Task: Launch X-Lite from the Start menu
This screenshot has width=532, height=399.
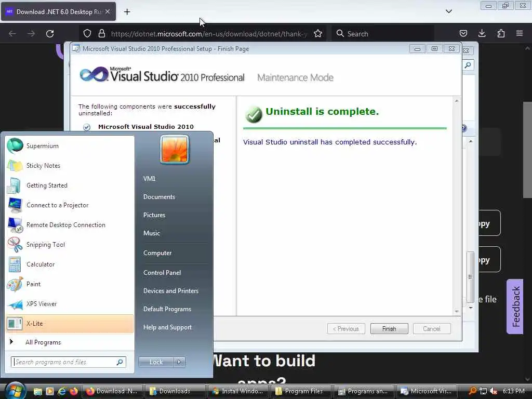Action: (x=70, y=323)
